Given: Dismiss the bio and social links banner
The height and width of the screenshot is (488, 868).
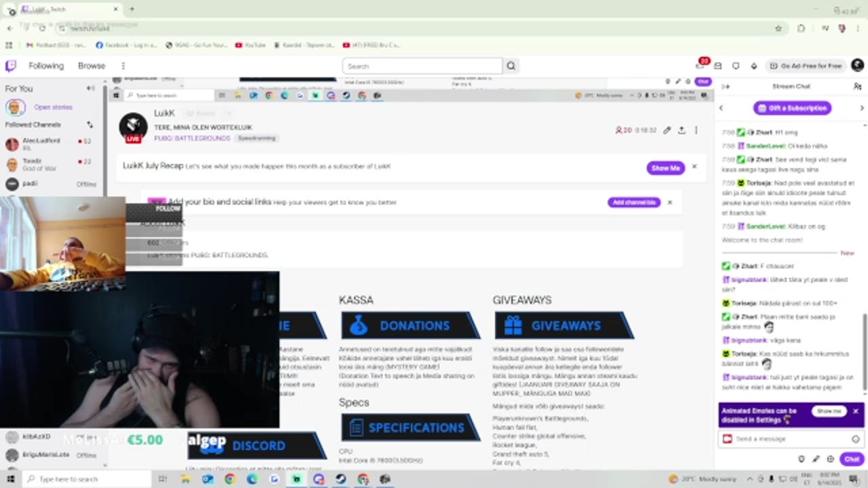Looking at the screenshot, I should (670, 202).
